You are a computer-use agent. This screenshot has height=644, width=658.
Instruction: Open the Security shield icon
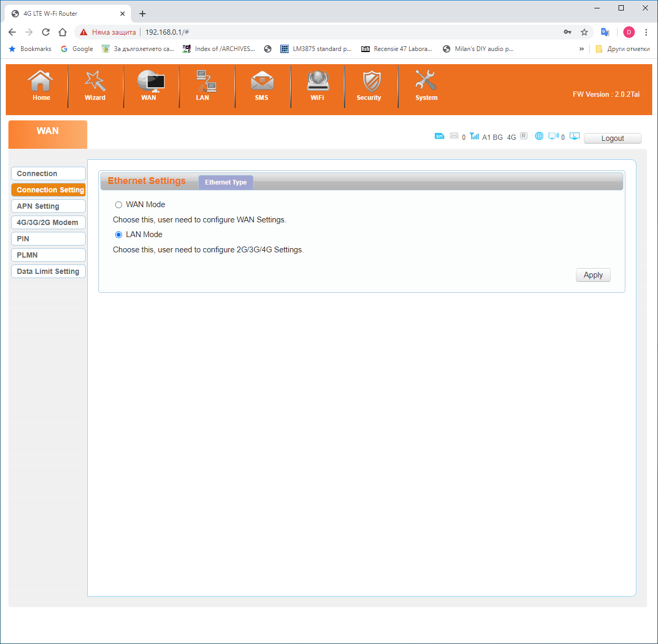click(x=372, y=81)
